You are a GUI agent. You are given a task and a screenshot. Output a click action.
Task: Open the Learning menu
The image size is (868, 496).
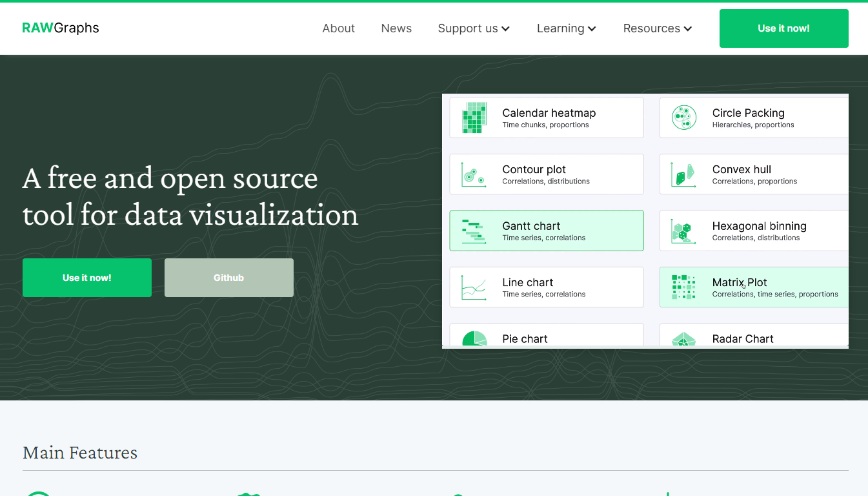[566, 28]
